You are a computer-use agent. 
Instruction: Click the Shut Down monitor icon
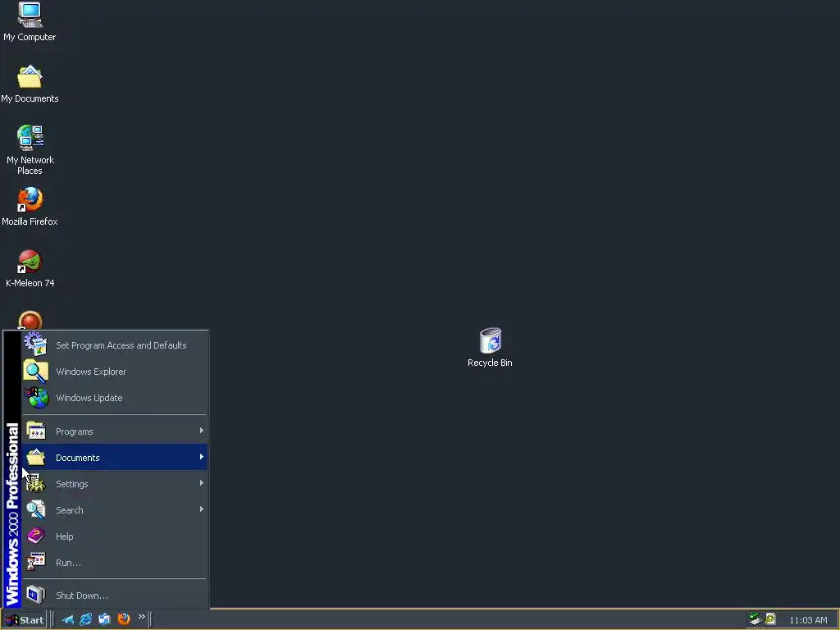[36, 595]
